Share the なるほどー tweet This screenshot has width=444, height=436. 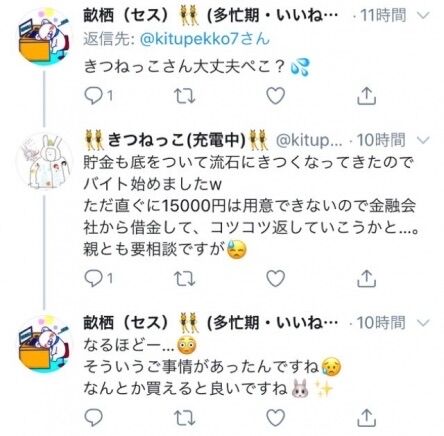click(x=366, y=417)
